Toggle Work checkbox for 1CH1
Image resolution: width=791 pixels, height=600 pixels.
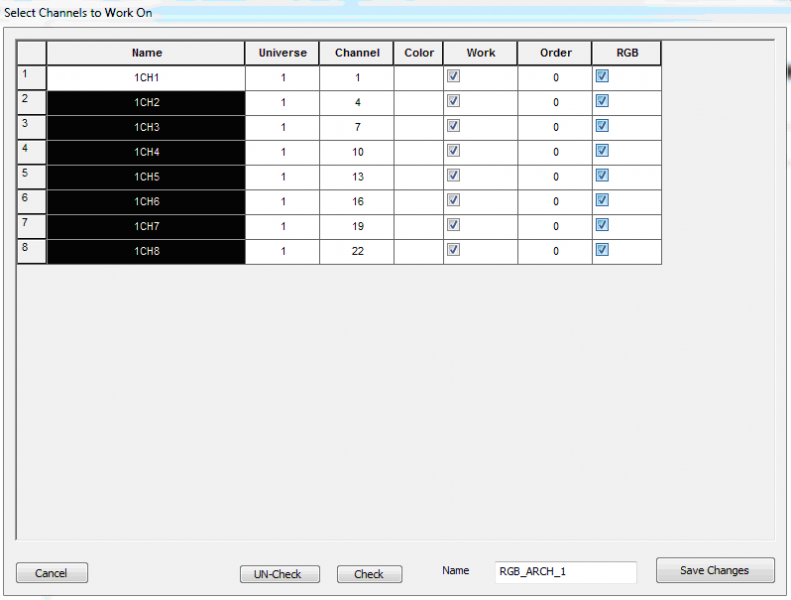coord(453,76)
